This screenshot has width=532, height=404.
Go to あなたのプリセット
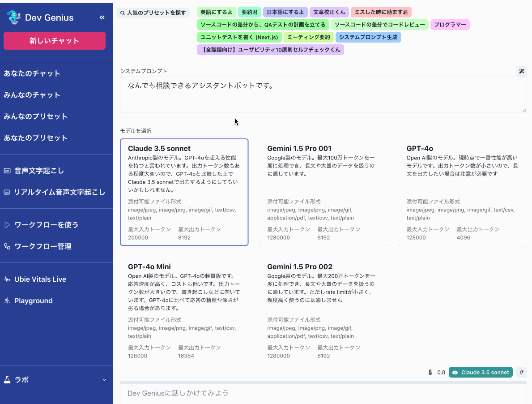pyautogui.click(x=36, y=138)
